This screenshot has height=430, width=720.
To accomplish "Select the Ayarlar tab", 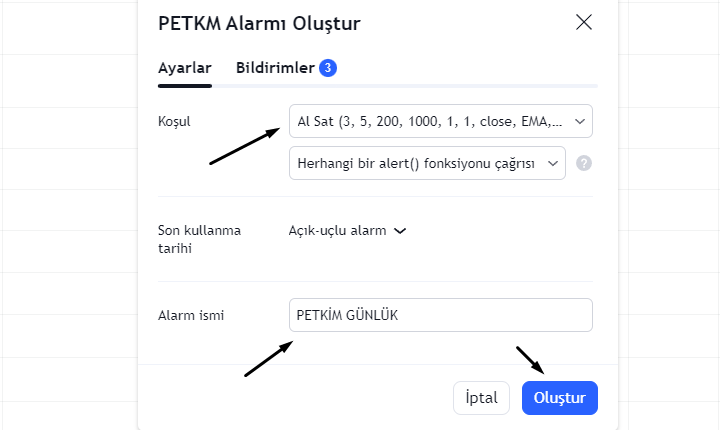I will pyautogui.click(x=185, y=68).
